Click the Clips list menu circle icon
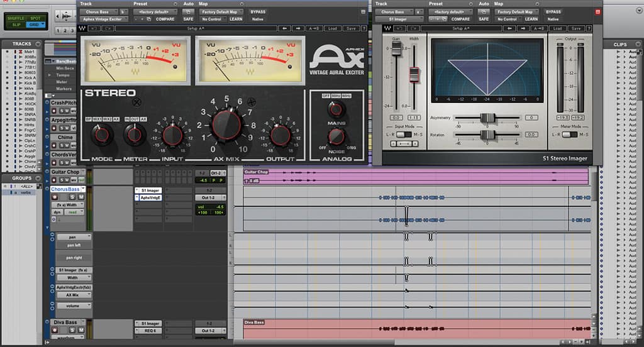 point(638,44)
